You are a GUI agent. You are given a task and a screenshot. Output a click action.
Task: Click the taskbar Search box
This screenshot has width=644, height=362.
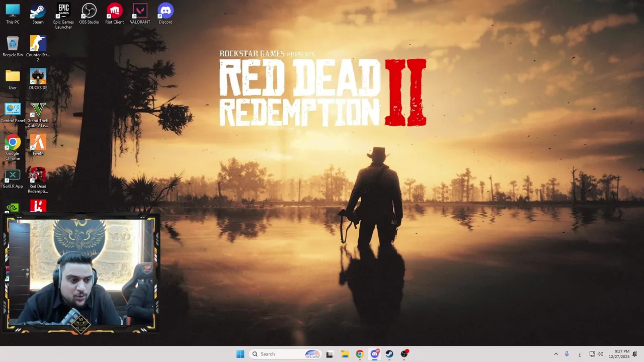(285, 354)
